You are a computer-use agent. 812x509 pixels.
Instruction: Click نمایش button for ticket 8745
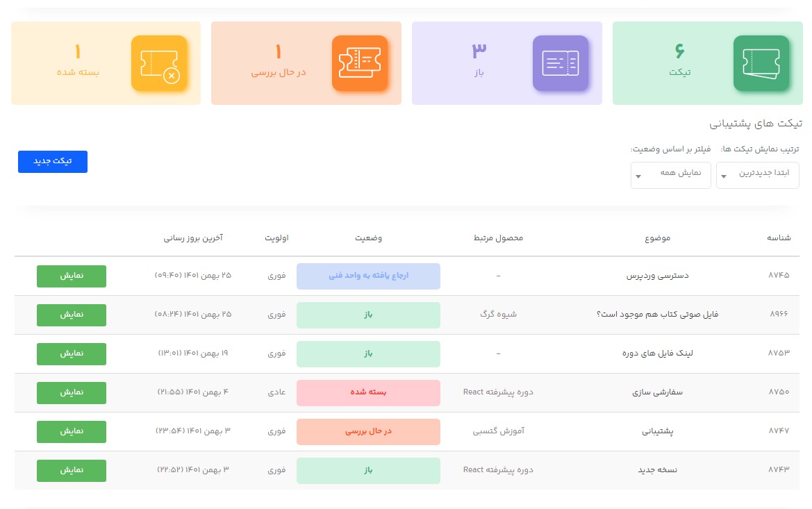tap(72, 276)
